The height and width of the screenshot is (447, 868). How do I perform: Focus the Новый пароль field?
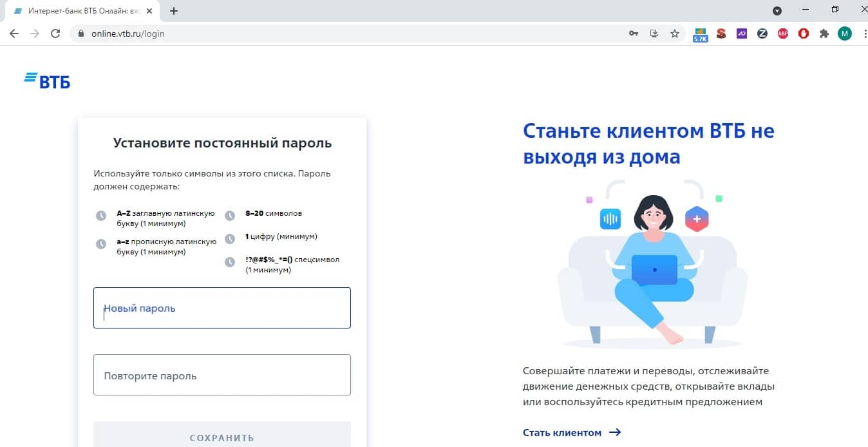tap(222, 308)
